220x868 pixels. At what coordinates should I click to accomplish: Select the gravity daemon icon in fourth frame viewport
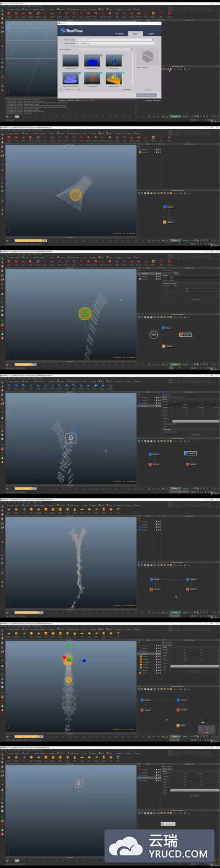click(70, 439)
